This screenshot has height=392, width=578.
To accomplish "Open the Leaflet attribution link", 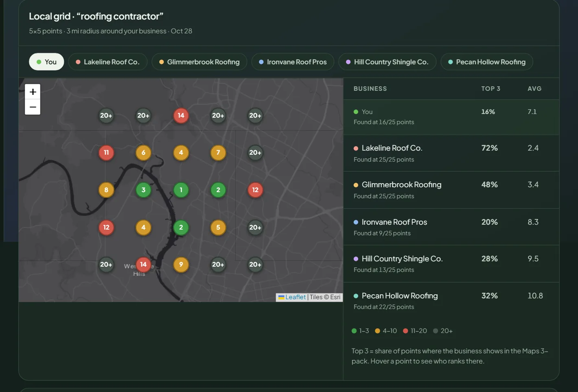I will (295, 297).
